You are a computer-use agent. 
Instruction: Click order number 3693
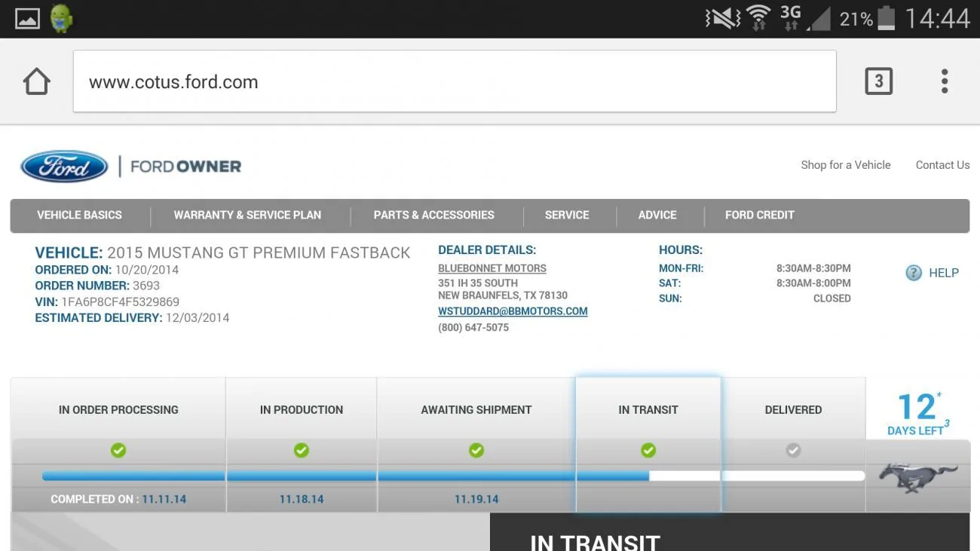[x=146, y=286]
